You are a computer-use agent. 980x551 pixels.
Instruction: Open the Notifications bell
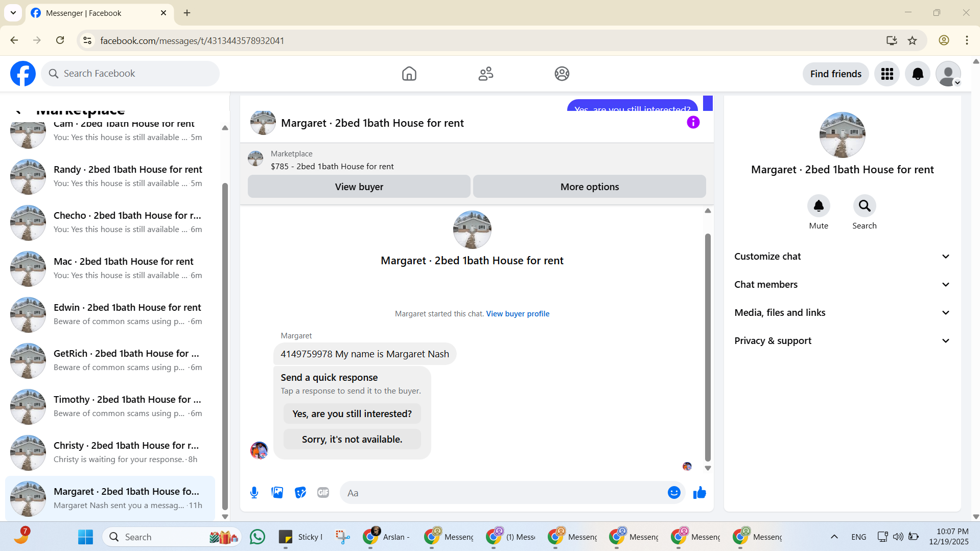pos(918,74)
